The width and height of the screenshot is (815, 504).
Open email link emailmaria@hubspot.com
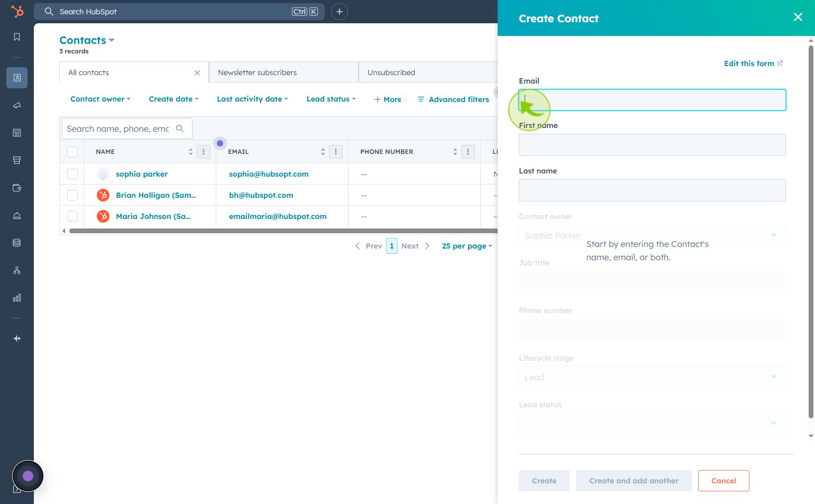click(x=278, y=216)
